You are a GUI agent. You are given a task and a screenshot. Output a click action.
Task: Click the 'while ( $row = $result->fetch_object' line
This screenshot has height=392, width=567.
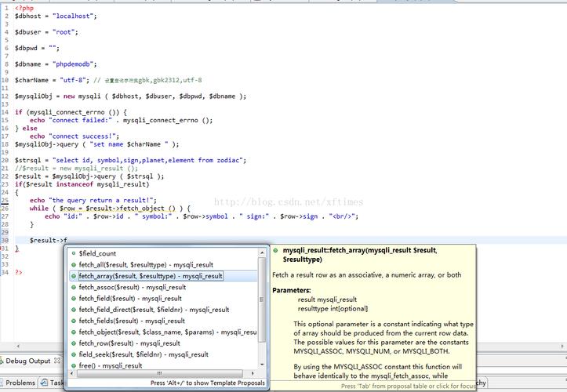click(x=110, y=209)
